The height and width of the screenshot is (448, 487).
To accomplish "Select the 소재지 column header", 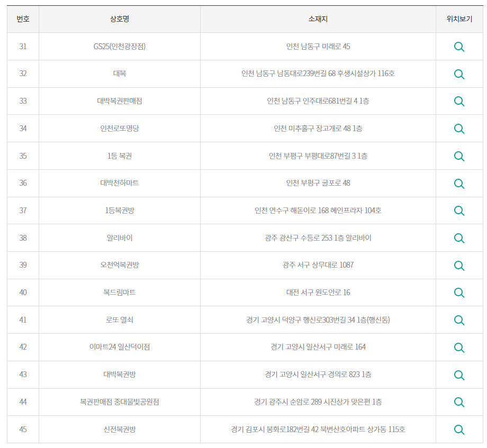I will point(318,19).
